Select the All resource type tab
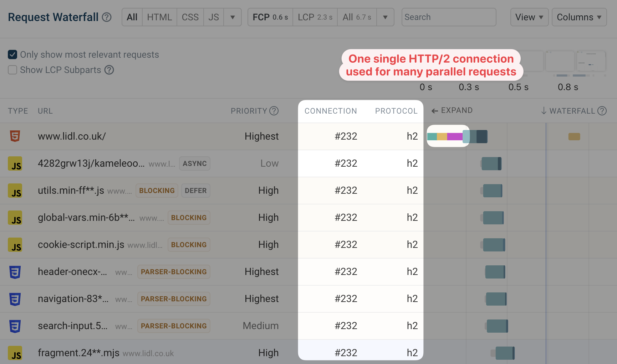 click(x=132, y=17)
